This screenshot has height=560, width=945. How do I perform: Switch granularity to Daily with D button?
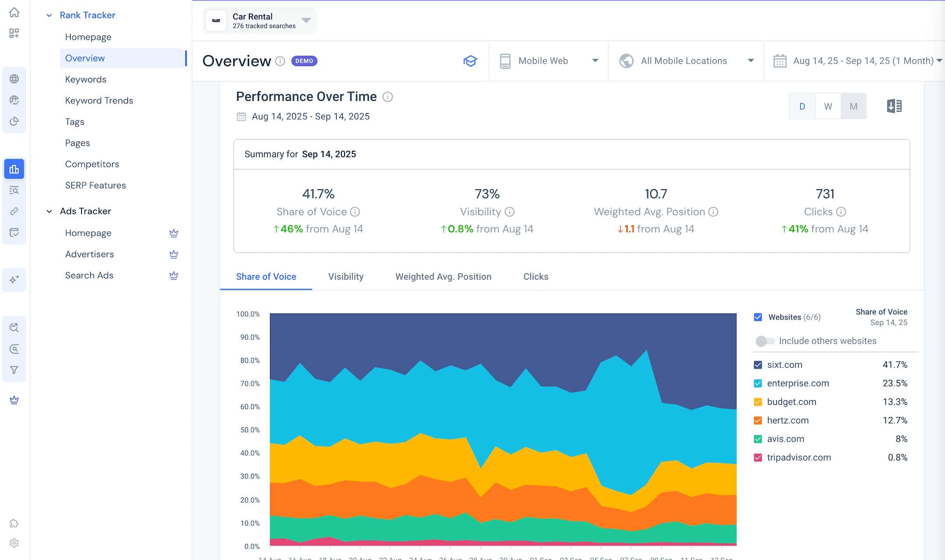[x=802, y=106]
